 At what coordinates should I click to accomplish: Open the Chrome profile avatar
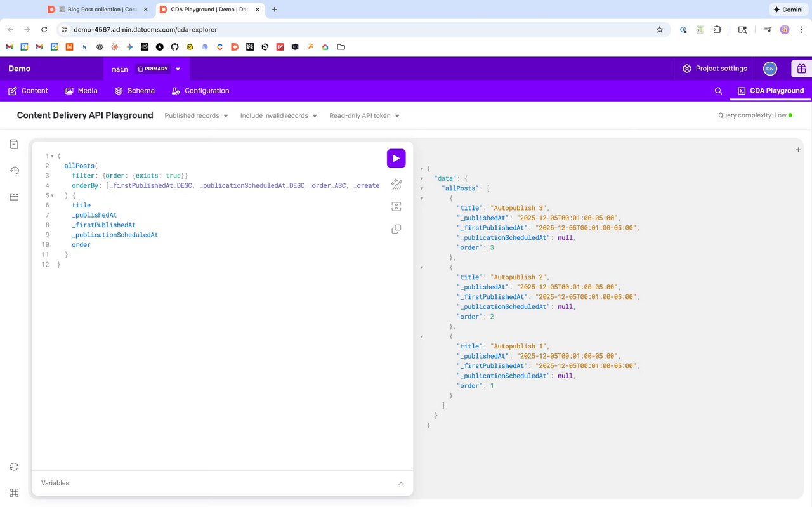(785, 29)
